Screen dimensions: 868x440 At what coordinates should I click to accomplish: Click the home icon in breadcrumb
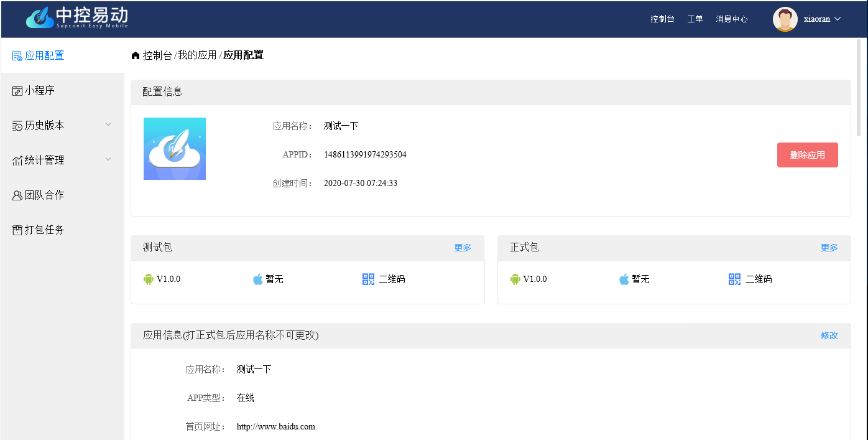coord(136,55)
